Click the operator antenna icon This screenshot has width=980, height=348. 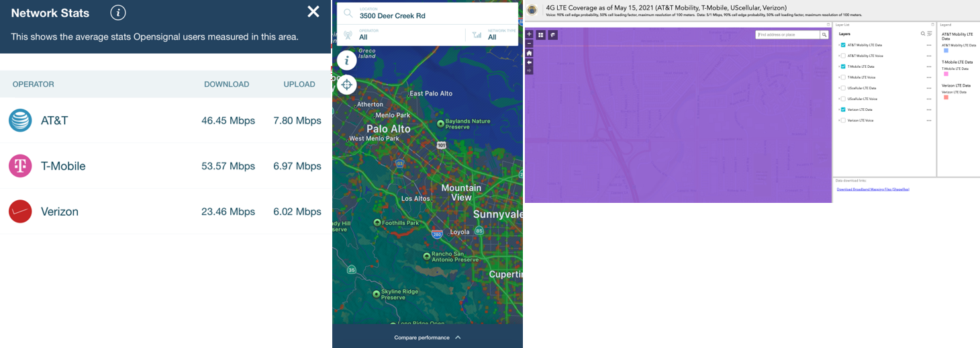click(x=348, y=35)
